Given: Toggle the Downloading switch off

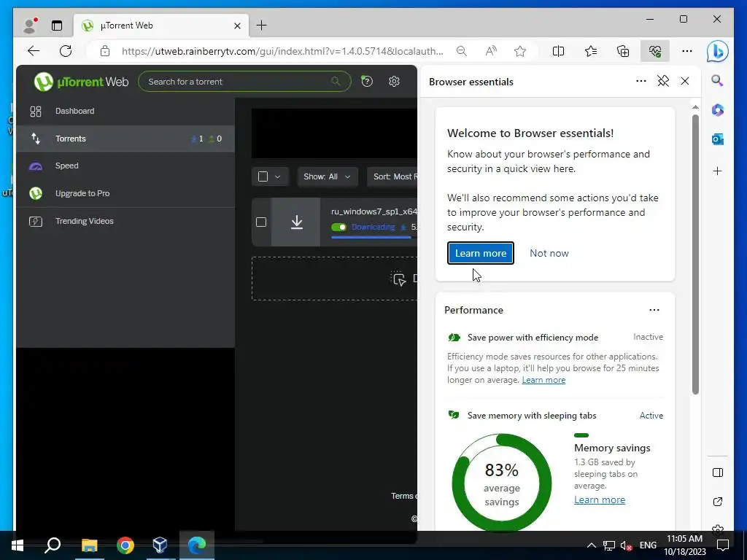Looking at the screenshot, I should pos(338,227).
